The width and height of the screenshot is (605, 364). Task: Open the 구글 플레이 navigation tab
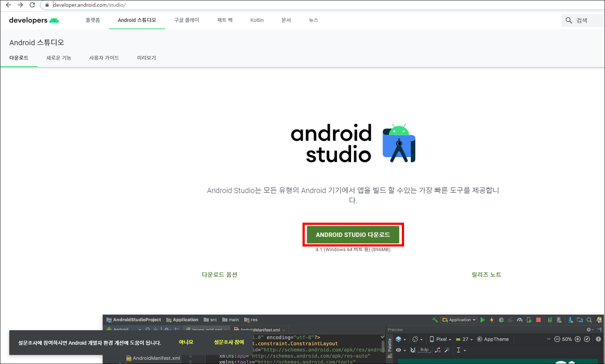186,20
